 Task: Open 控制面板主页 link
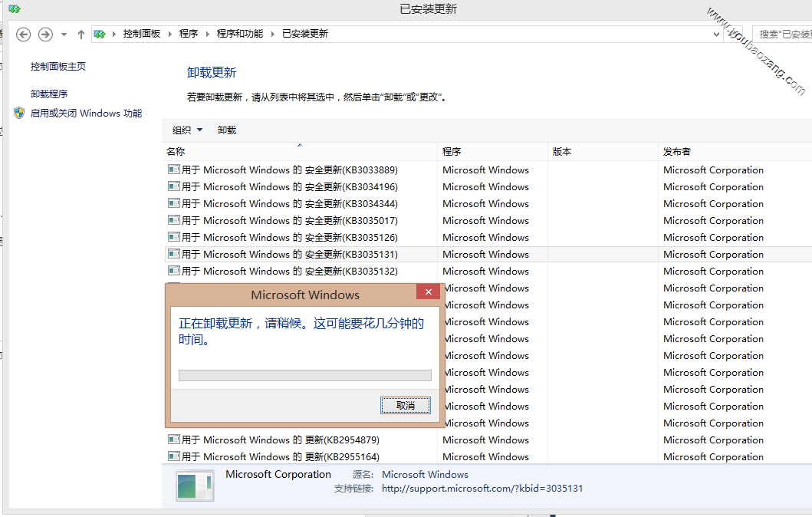pos(58,66)
